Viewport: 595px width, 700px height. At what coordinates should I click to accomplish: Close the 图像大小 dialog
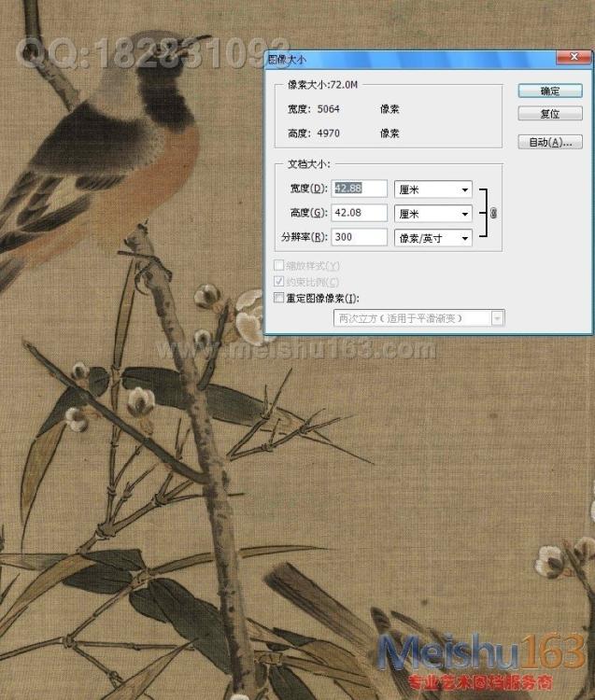[574, 56]
